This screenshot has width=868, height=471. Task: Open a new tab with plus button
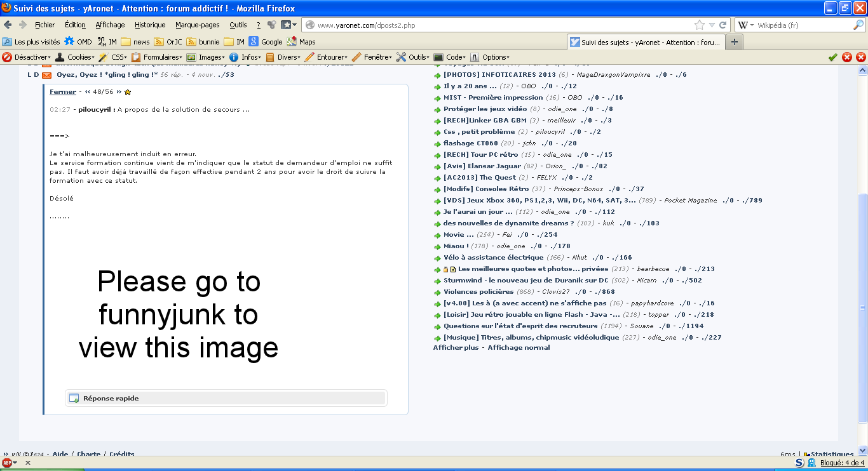735,42
